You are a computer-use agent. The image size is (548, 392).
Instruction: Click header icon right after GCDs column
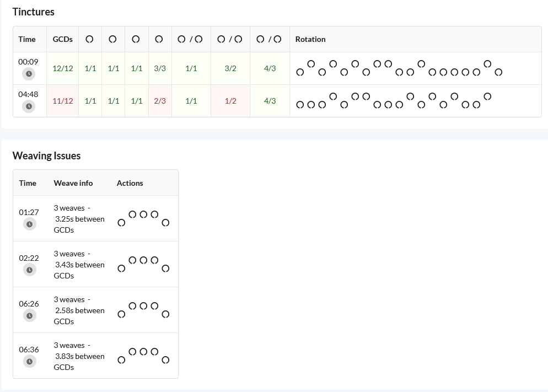(89, 39)
